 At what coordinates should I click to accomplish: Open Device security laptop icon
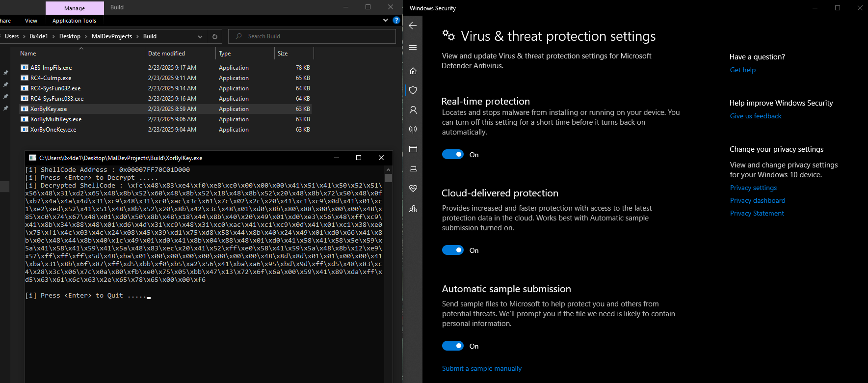coord(413,169)
